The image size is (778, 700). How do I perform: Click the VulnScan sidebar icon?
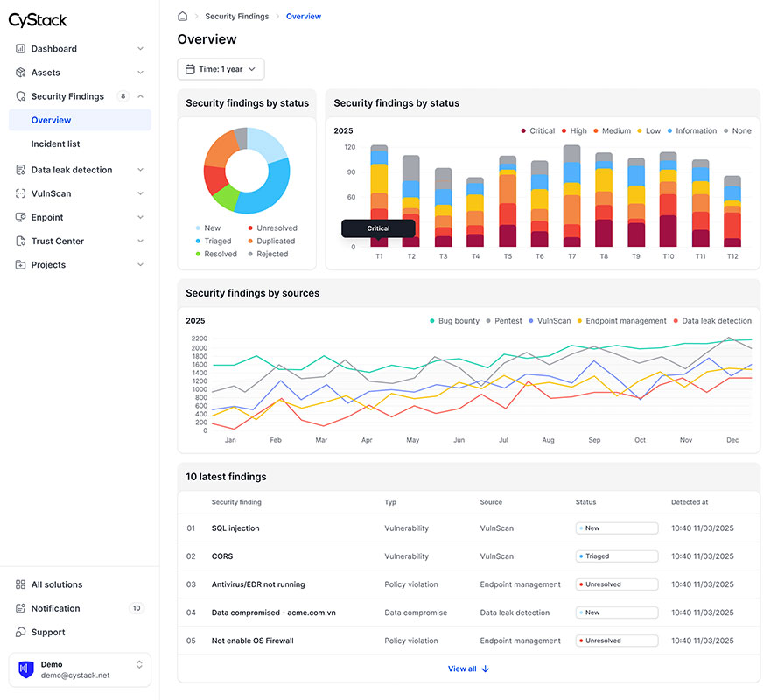point(21,193)
